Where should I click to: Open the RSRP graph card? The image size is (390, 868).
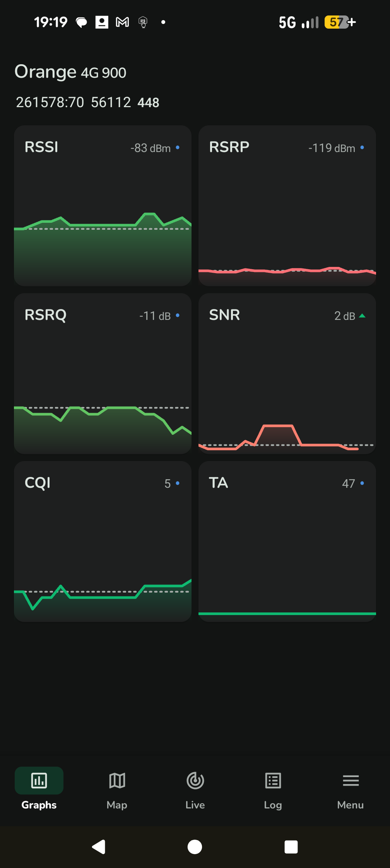pyautogui.click(x=287, y=206)
